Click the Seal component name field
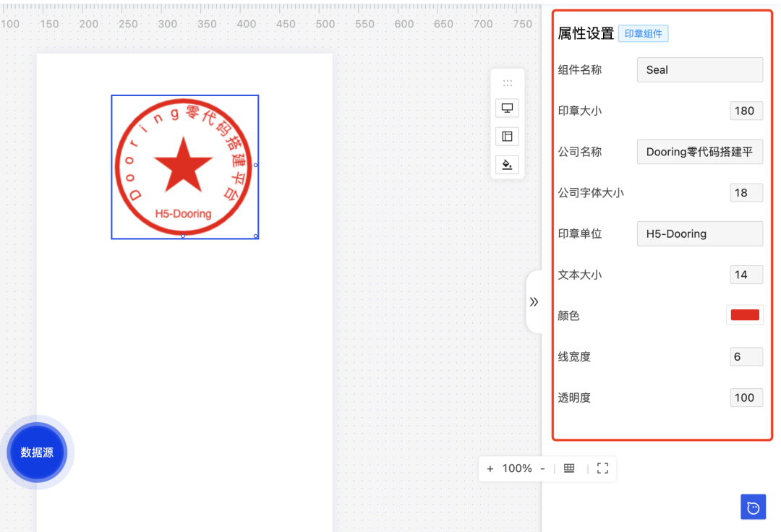 (x=699, y=69)
